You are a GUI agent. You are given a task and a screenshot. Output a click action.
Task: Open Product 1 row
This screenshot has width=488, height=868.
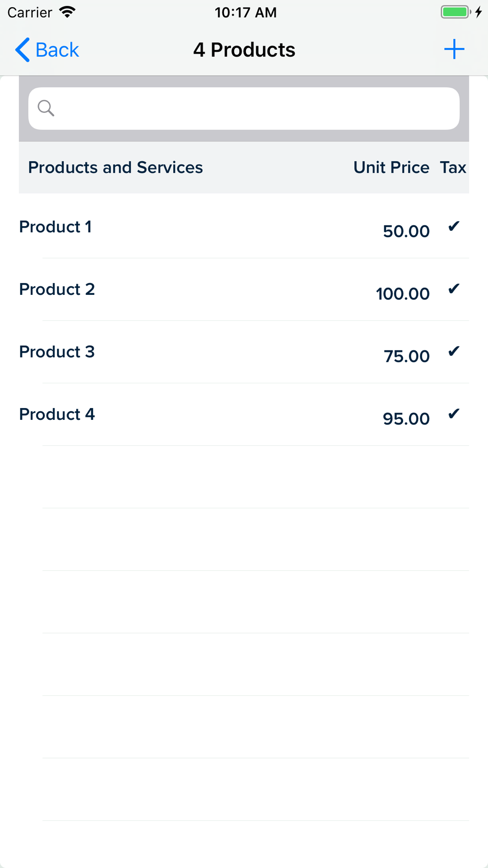pyautogui.click(x=244, y=227)
